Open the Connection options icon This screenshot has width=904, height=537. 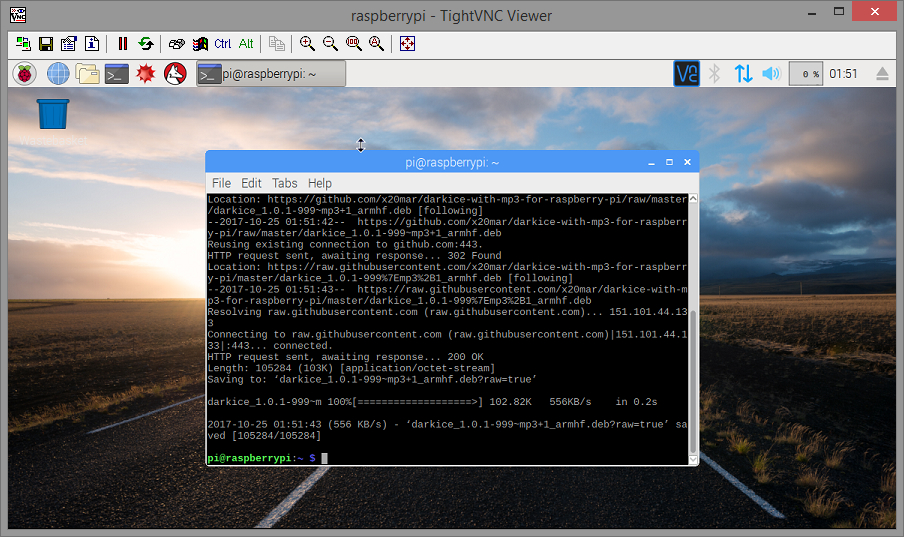[x=69, y=44]
